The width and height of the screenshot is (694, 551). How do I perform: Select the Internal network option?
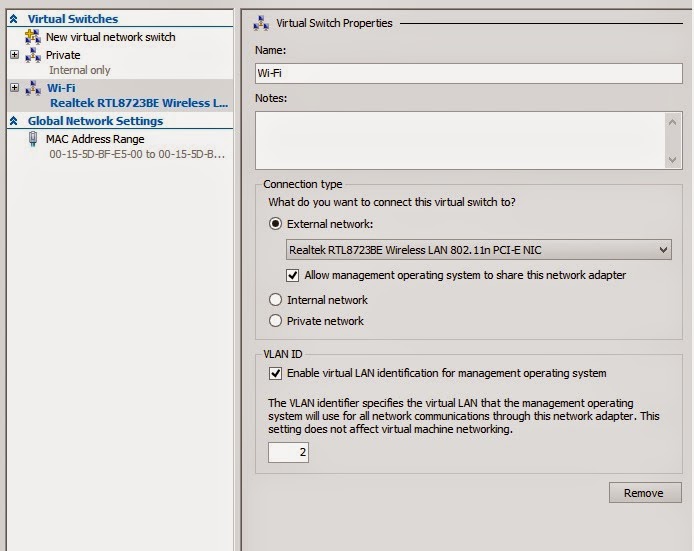pos(276,300)
